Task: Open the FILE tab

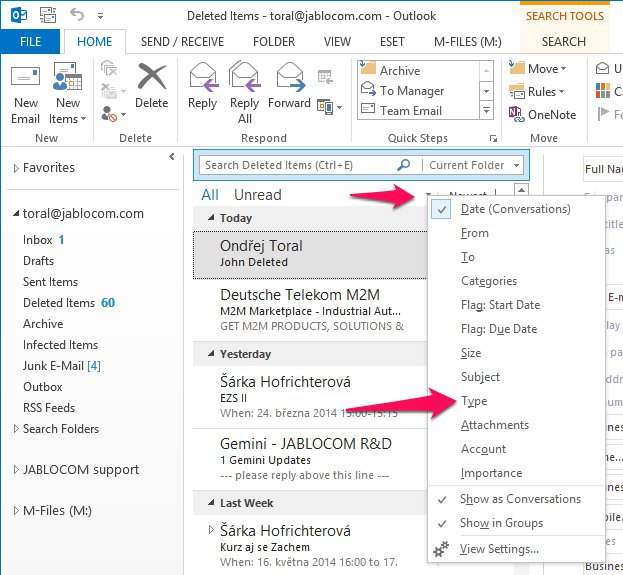Action: click(x=30, y=41)
